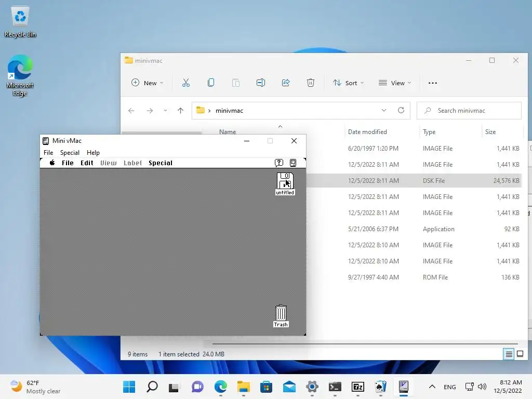Click the Search minivmac input field

[469, 111]
